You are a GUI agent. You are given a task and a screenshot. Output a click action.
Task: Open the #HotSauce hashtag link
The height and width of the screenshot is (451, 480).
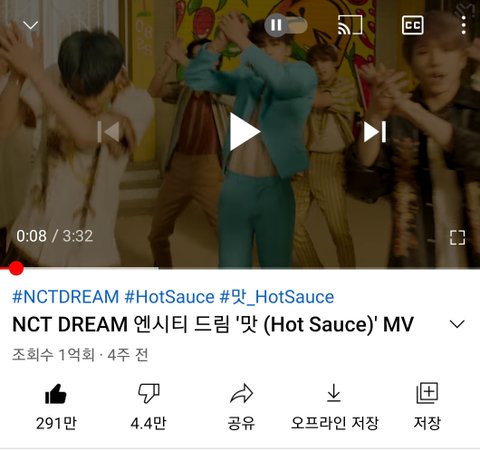169,297
